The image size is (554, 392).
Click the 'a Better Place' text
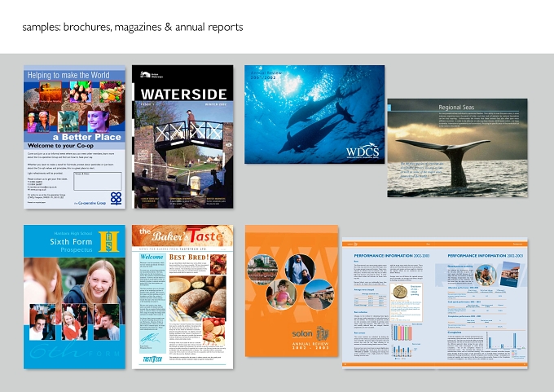tap(87, 137)
